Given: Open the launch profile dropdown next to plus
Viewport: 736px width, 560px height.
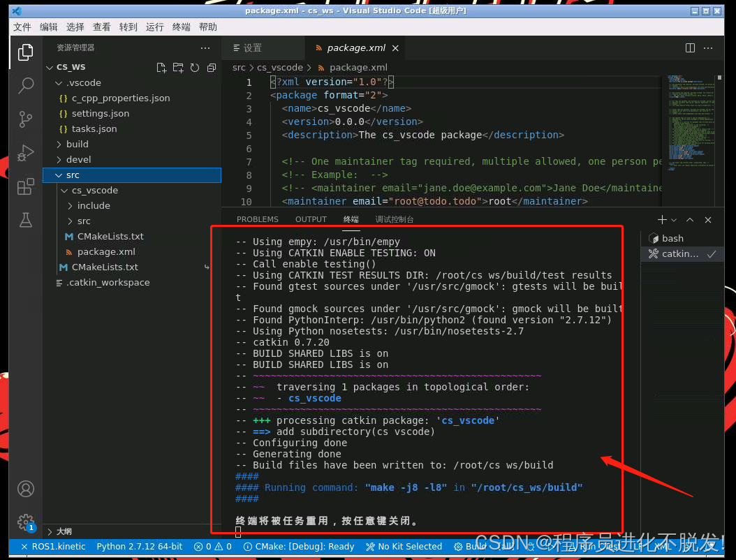Looking at the screenshot, I should [674, 220].
